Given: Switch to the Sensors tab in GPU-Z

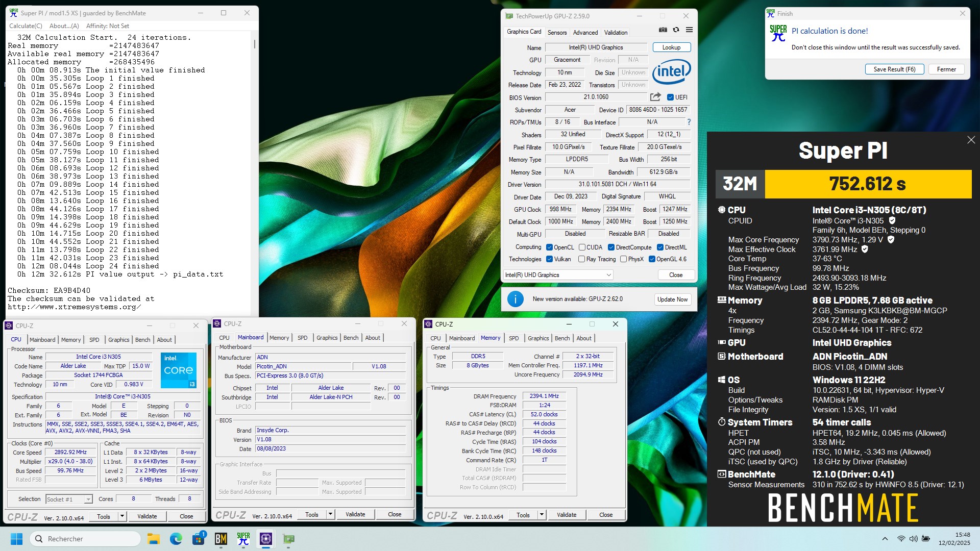Looking at the screenshot, I should pos(557,33).
